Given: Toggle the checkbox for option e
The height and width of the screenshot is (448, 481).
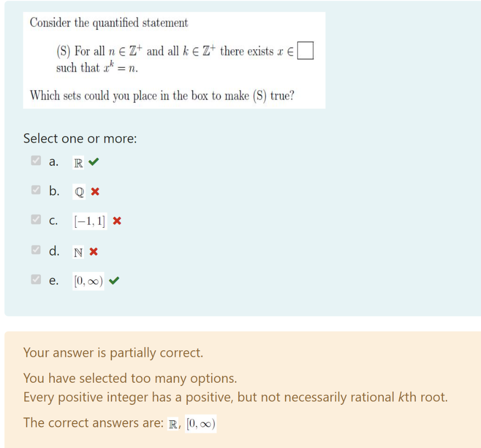Looking at the screenshot, I should point(36,278).
